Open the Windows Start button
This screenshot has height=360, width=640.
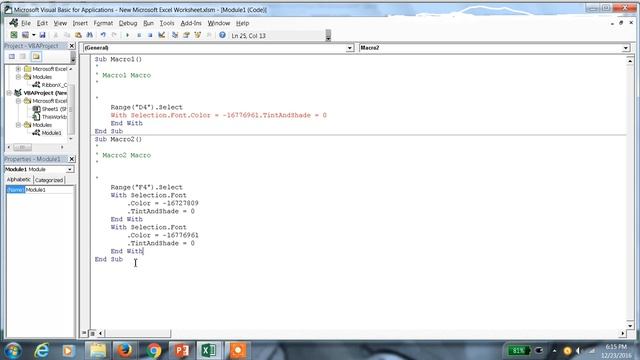[x=13, y=351]
